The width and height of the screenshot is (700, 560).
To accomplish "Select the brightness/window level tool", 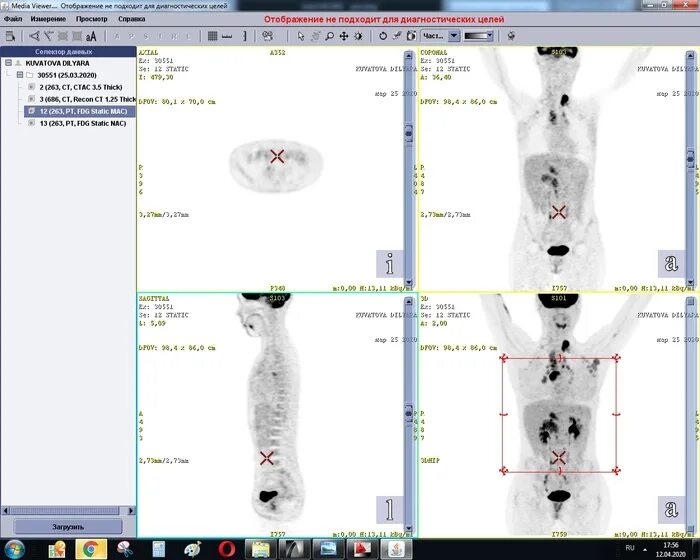I will [x=358, y=36].
